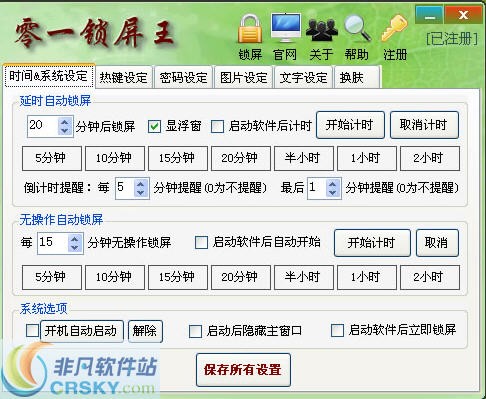Click the idle minutes field showing 15
The image size is (486, 399).
click(53, 243)
